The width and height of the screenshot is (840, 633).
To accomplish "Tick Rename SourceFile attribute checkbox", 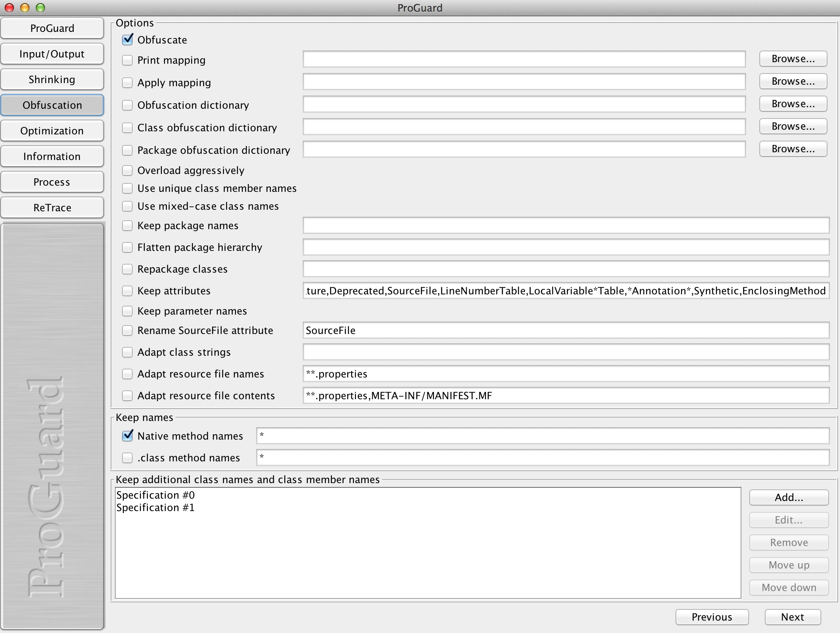I will pyautogui.click(x=127, y=330).
